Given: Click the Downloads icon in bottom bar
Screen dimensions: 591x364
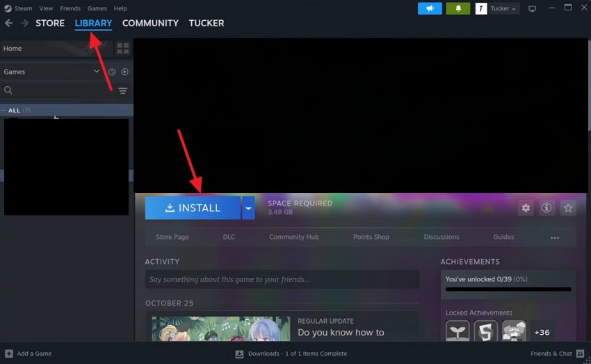Looking at the screenshot, I should tap(239, 354).
